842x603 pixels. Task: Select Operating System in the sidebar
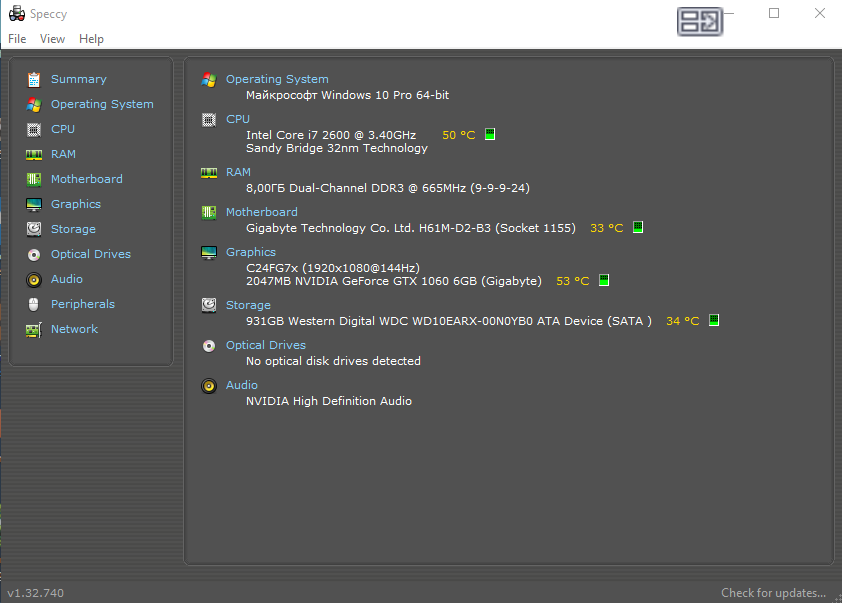102,104
